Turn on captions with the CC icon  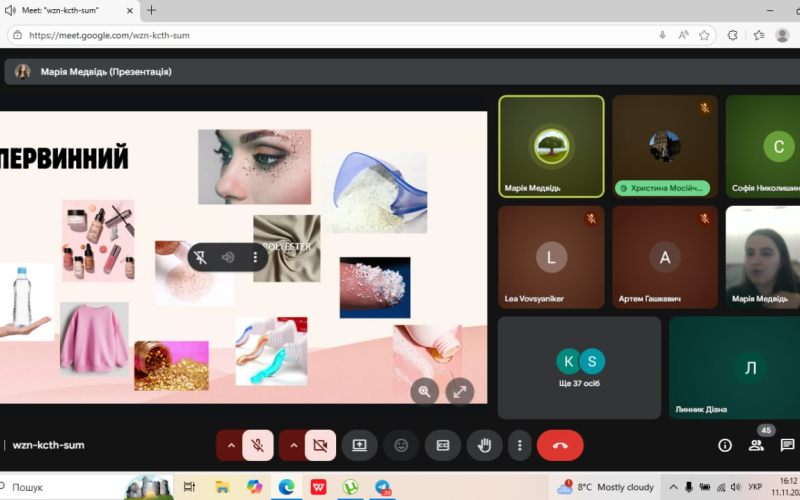pyautogui.click(x=443, y=445)
